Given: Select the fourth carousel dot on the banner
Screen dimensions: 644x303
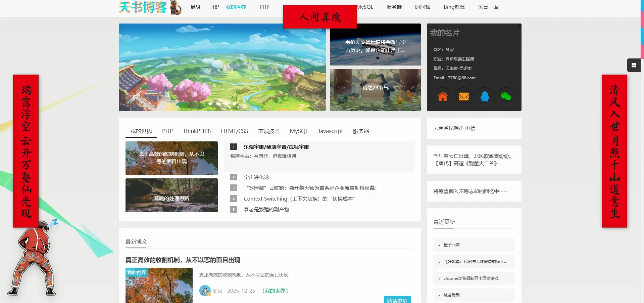Looking at the screenshot, I should pos(234,104).
